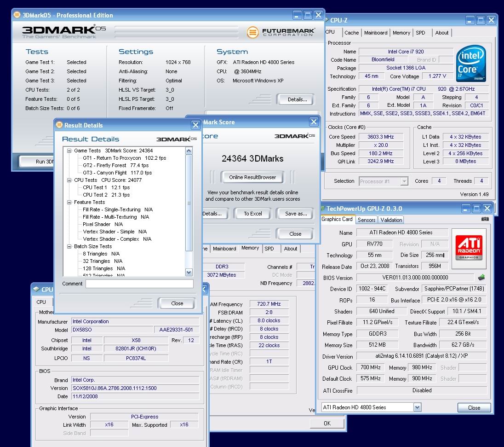504x447 pixels.
Task: Click OK button in CPU-Z memory window
Action: [x=327, y=424]
